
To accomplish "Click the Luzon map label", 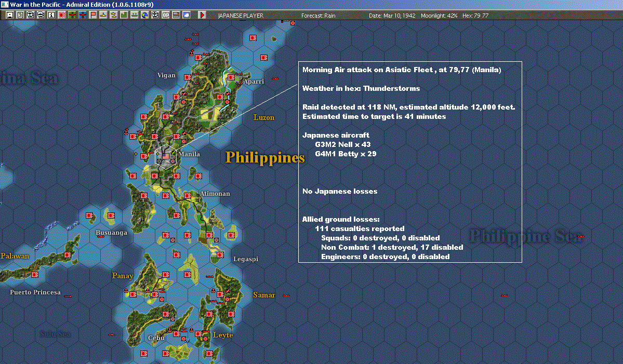I will tap(264, 117).
